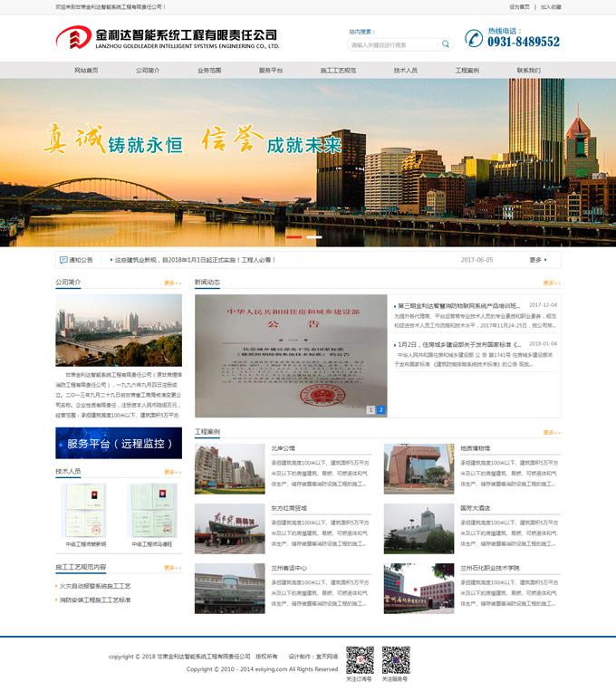Open the 北岸公馆 project thumbnail

(x=230, y=468)
